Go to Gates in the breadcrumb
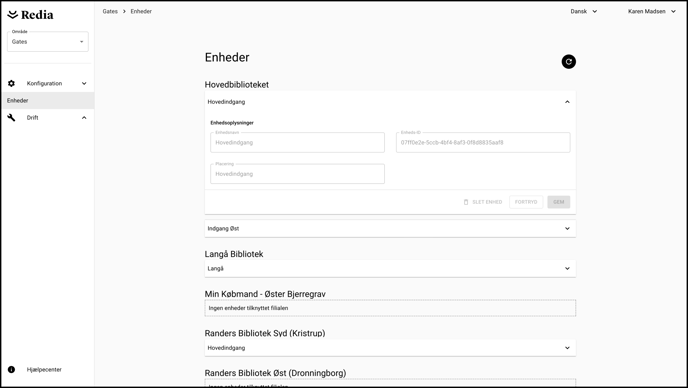 click(110, 11)
